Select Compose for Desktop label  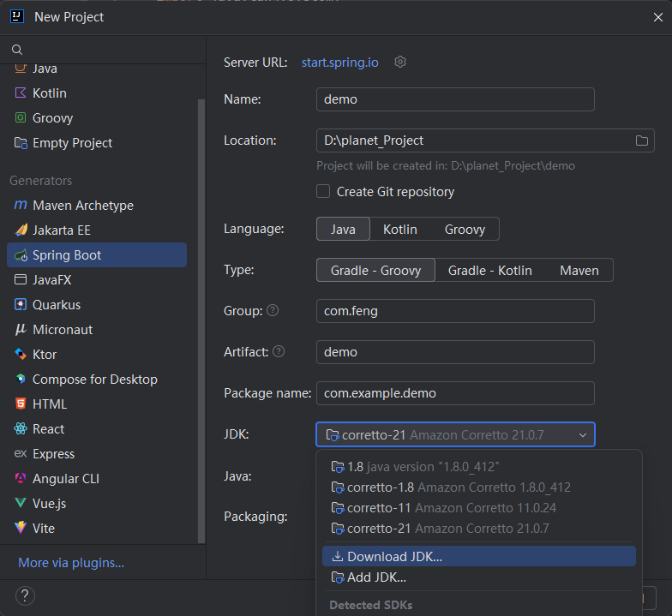(x=95, y=379)
